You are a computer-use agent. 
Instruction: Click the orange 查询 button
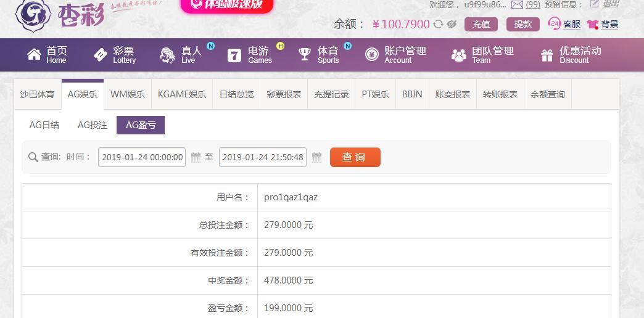click(x=355, y=157)
